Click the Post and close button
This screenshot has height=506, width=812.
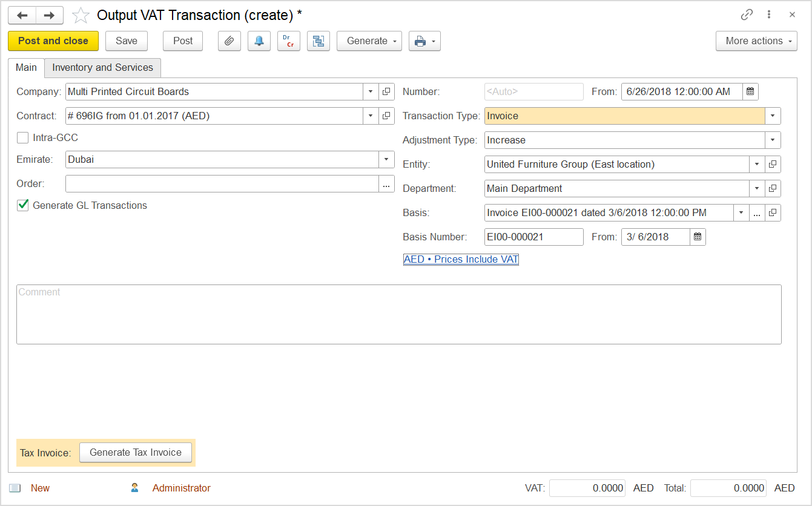(x=53, y=41)
